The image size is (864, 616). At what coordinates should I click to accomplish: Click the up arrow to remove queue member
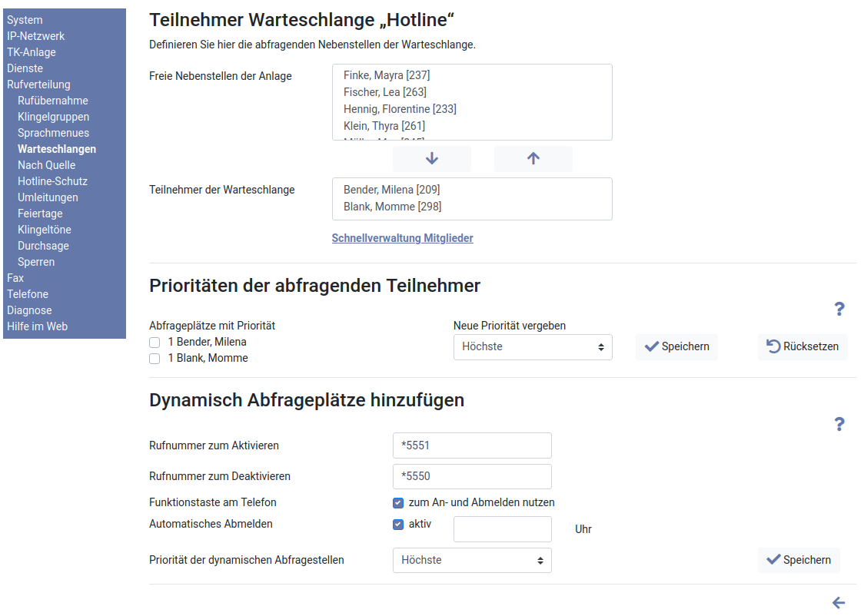pos(533,159)
